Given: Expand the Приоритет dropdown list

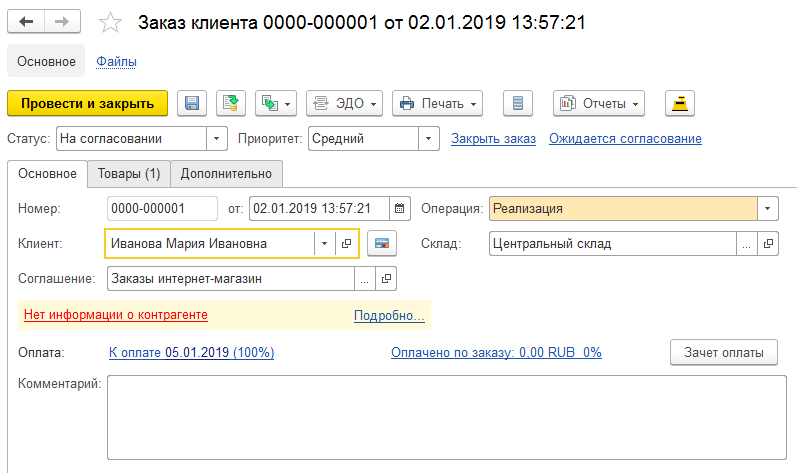Looking at the screenshot, I should [x=428, y=139].
